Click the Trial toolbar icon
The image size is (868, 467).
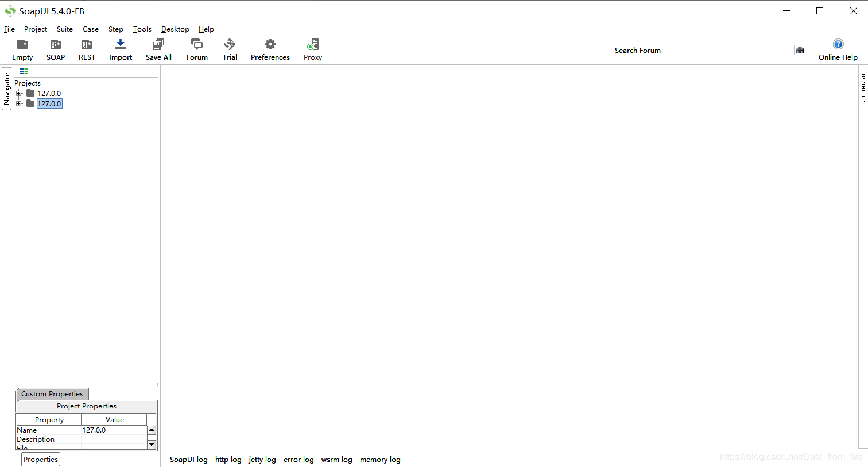click(230, 50)
